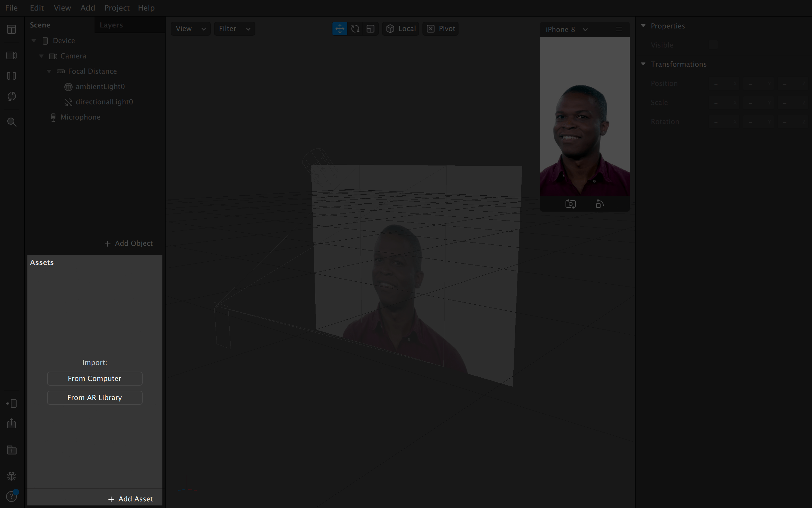Click the search icon in left sidebar
Screen dimensions: 812x508
(x=12, y=122)
